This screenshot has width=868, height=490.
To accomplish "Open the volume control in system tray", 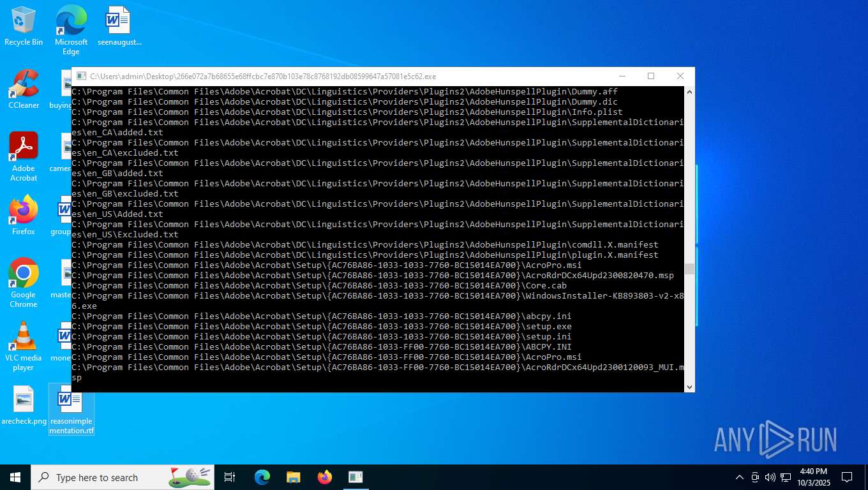I will (770, 477).
